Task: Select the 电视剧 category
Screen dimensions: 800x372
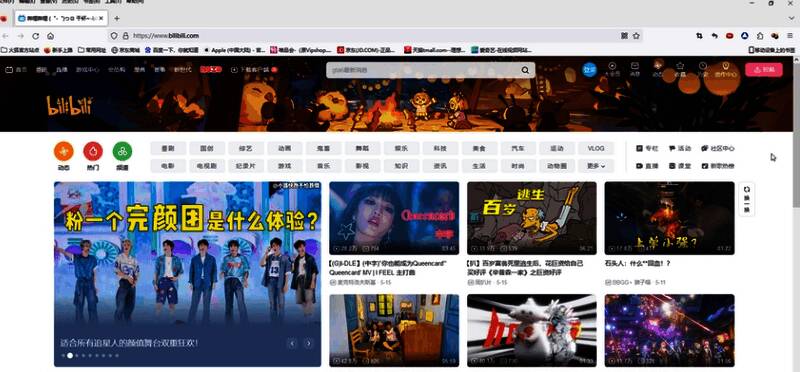Action: pos(207,166)
